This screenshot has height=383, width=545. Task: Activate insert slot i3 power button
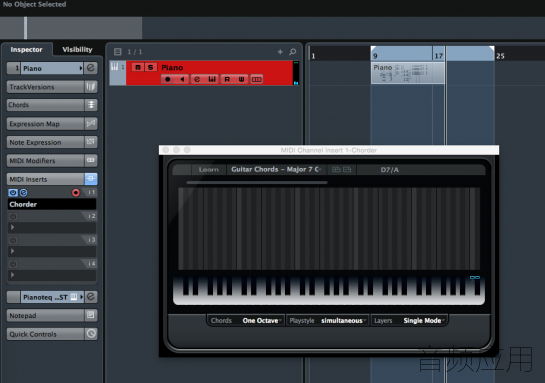click(13, 240)
